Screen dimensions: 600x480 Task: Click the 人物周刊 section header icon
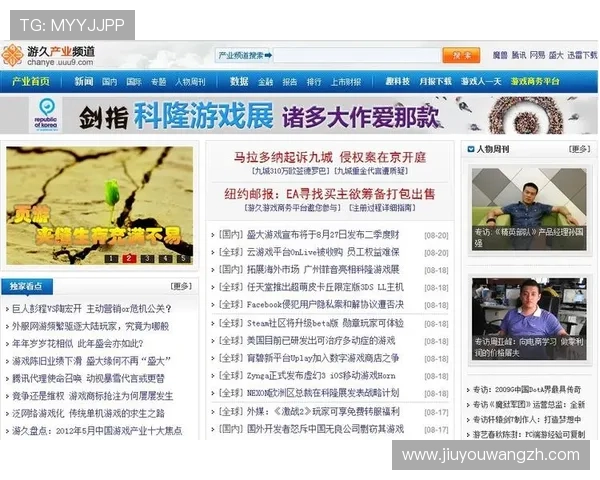point(470,149)
